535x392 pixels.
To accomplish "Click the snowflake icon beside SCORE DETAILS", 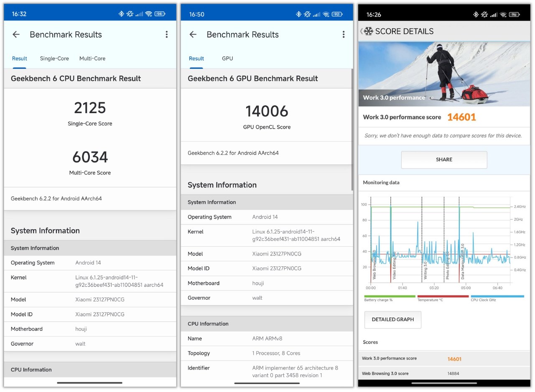I will [368, 31].
